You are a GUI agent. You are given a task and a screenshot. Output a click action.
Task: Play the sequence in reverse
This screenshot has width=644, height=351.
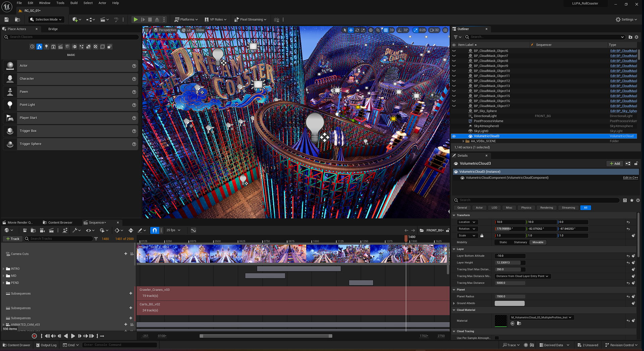(66, 336)
